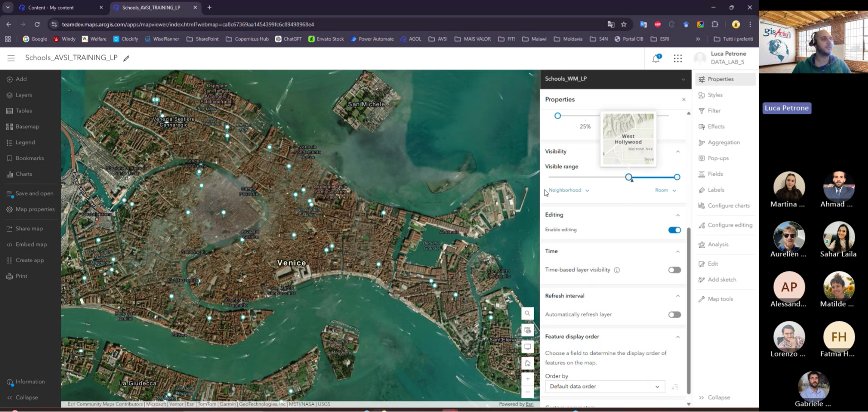Collapse the Refresh interval section

click(x=678, y=296)
